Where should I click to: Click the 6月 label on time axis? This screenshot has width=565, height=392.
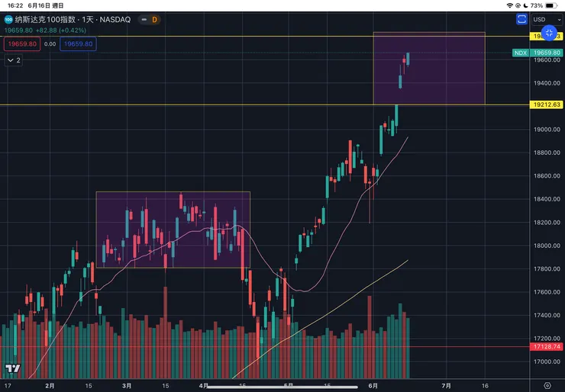(x=373, y=386)
